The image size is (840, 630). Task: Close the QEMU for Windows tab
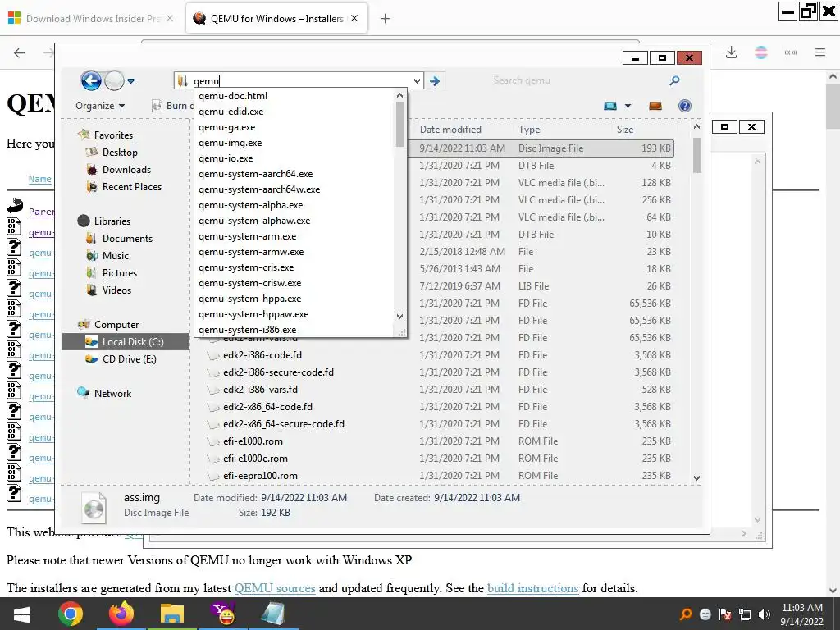354,18
